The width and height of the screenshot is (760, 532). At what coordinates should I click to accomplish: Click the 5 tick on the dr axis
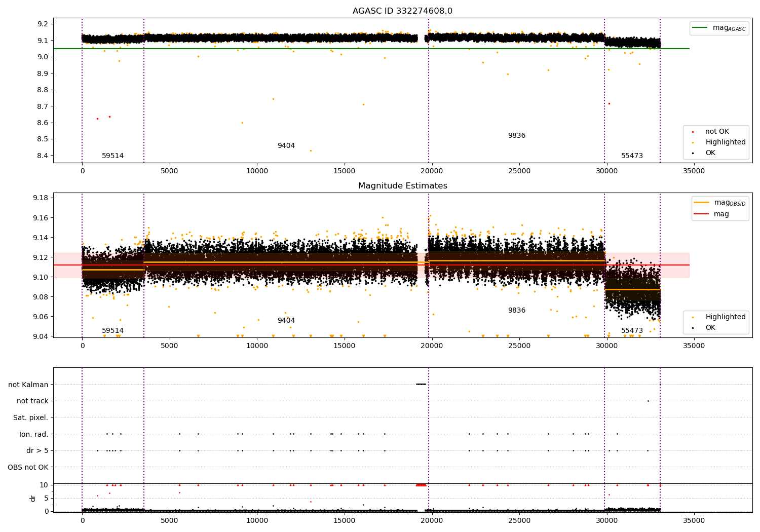click(x=46, y=498)
